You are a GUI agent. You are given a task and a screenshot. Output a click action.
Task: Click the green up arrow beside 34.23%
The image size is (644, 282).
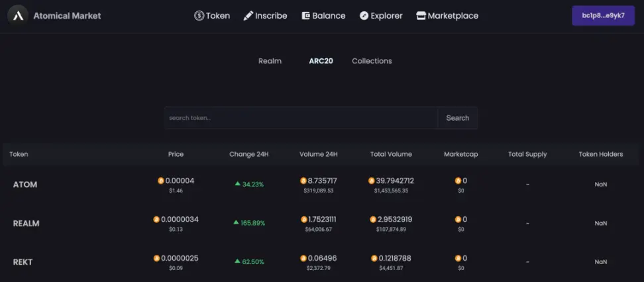pyautogui.click(x=237, y=184)
